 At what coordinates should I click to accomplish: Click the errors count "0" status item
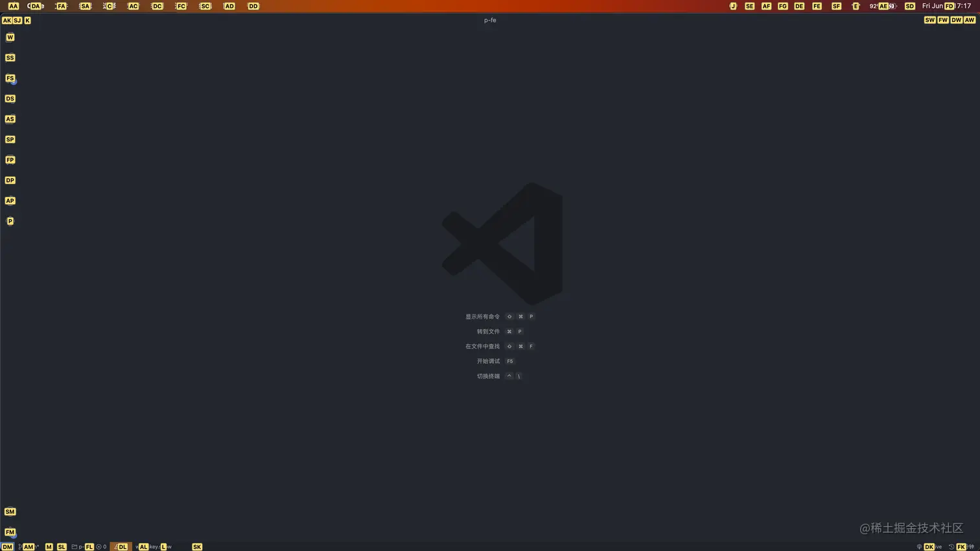pyautogui.click(x=101, y=546)
